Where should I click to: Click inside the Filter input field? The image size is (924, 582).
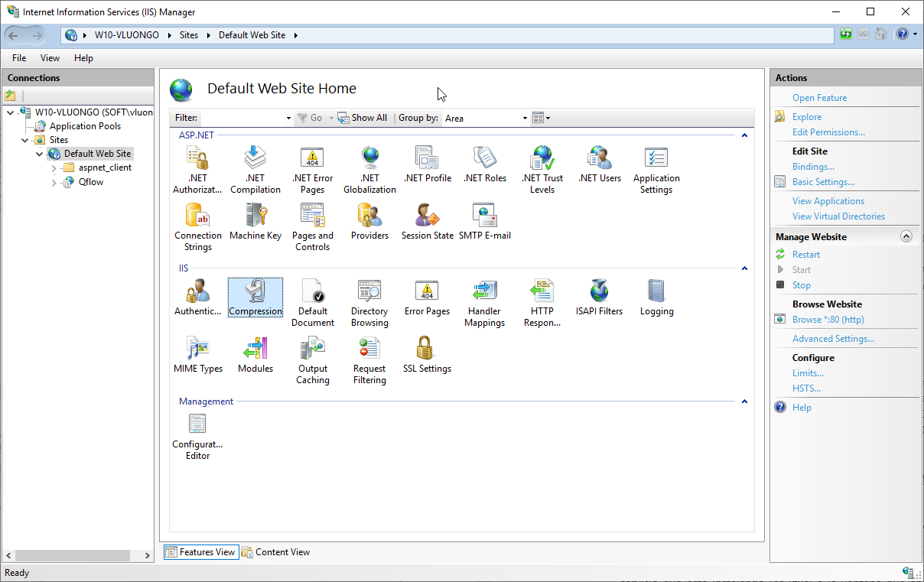pos(246,118)
